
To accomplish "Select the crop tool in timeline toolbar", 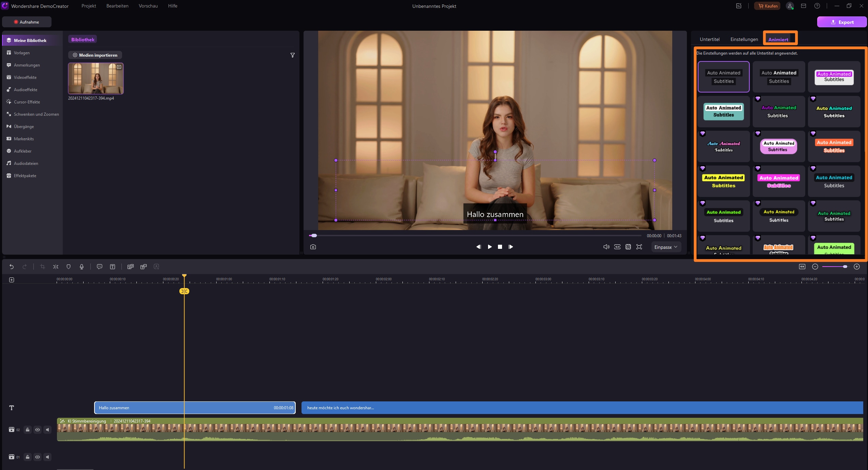I will (x=43, y=267).
